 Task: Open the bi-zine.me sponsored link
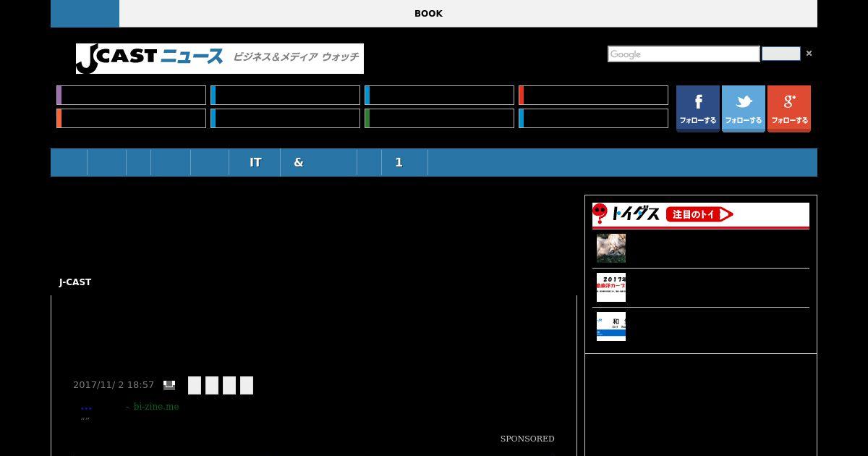156,407
